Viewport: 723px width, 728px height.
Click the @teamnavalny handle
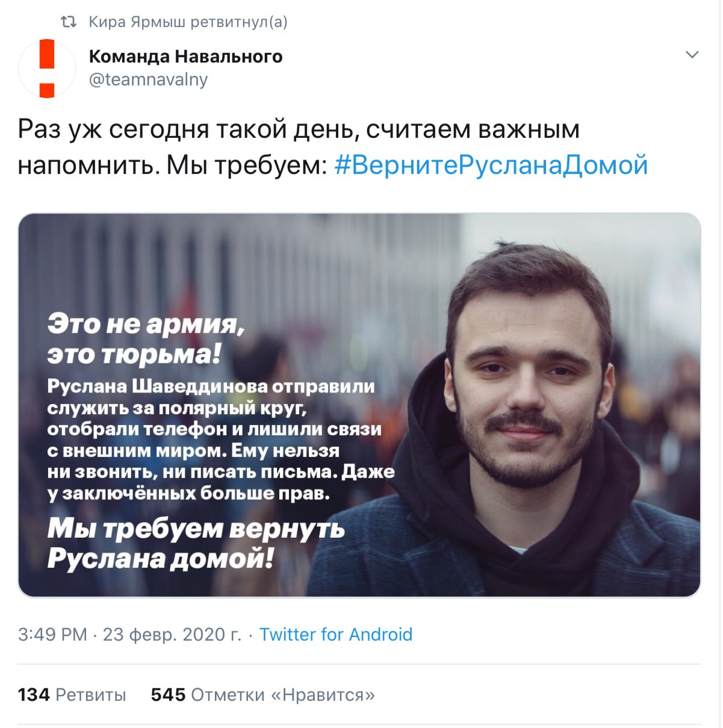148,79
